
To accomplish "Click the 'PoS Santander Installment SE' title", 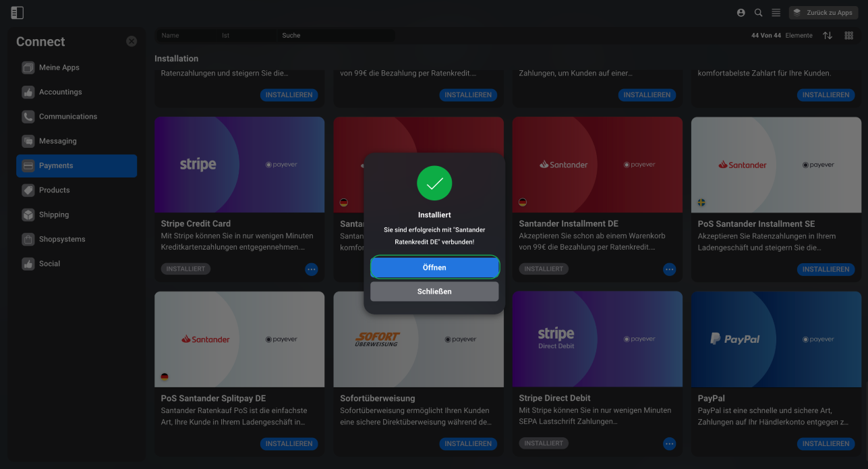I will pyautogui.click(x=756, y=224).
